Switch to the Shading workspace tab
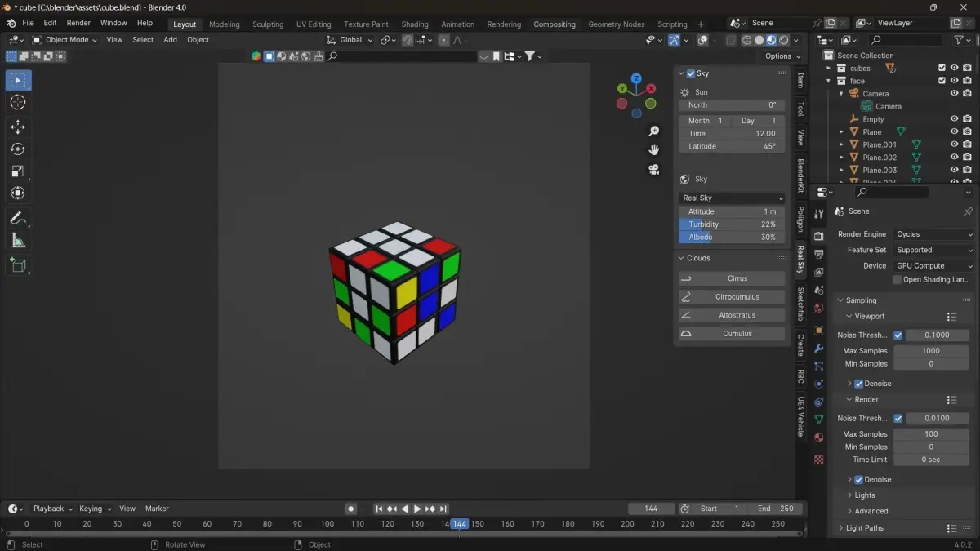 tap(415, 24)
